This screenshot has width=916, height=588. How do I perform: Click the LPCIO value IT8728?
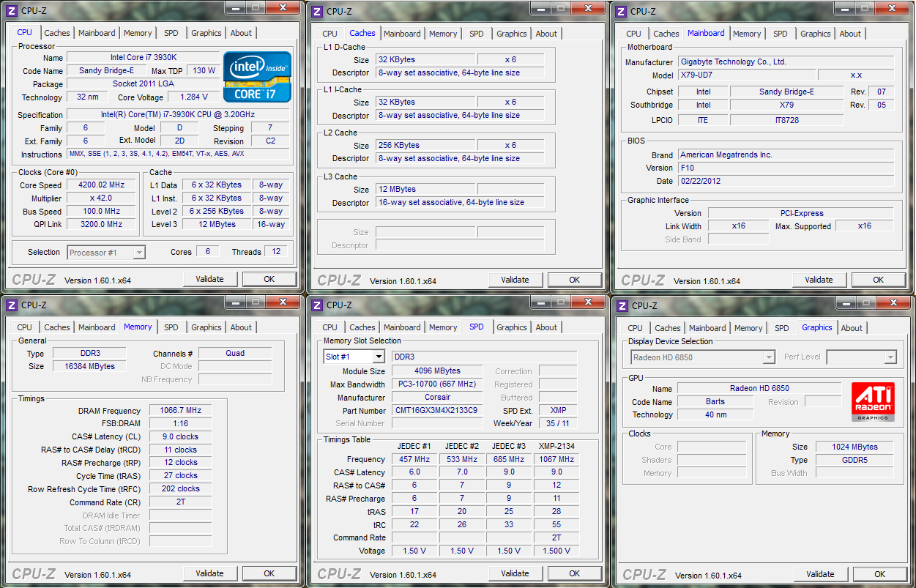click(787, 119)
